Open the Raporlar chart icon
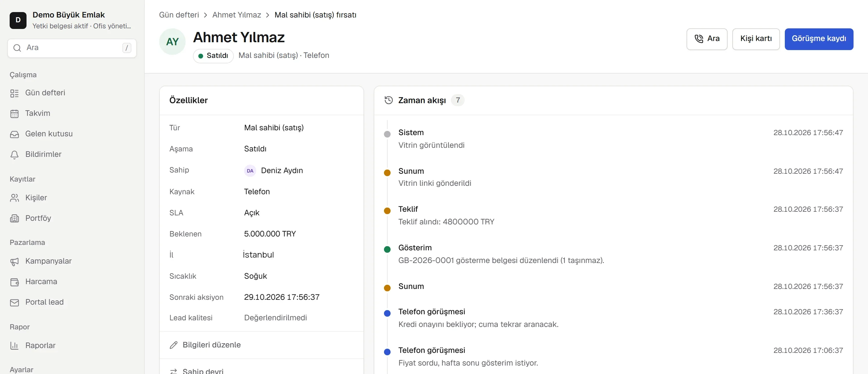Screen dimensions: 868x374 click(x=14, y=346)
